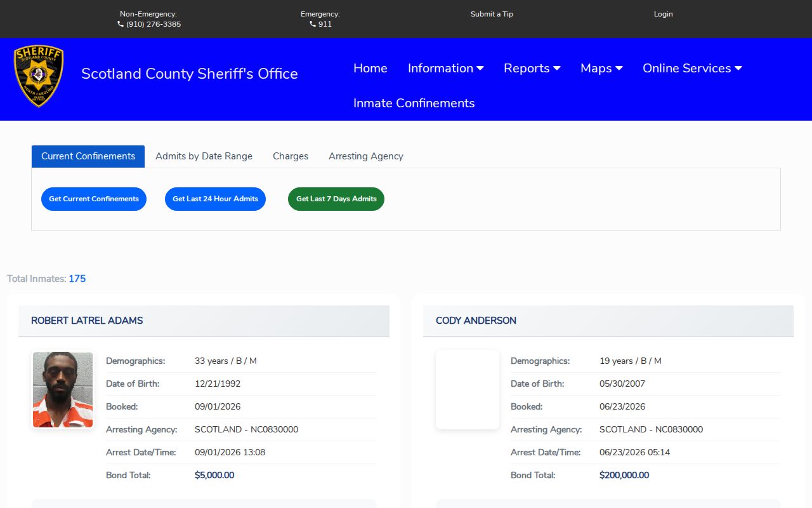Select the Robert Latrel Adams name header
812x508 pixels.
pos(204,321)
